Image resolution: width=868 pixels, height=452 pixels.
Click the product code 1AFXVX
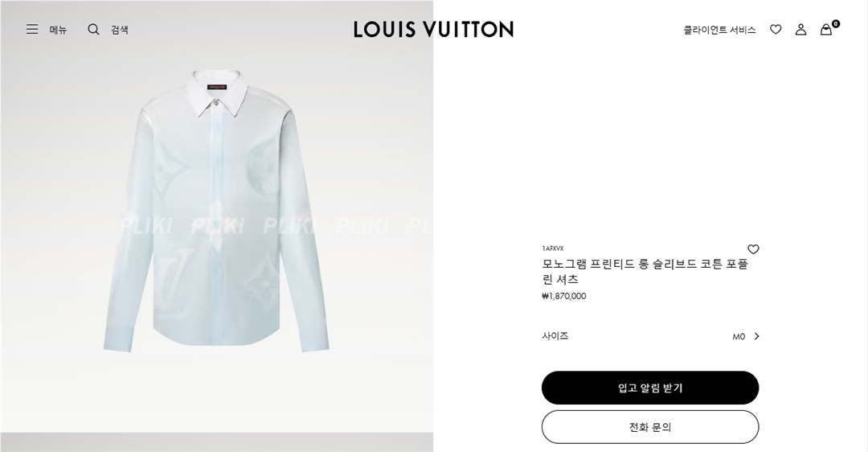pyautogui.click(x=552, y=249)
